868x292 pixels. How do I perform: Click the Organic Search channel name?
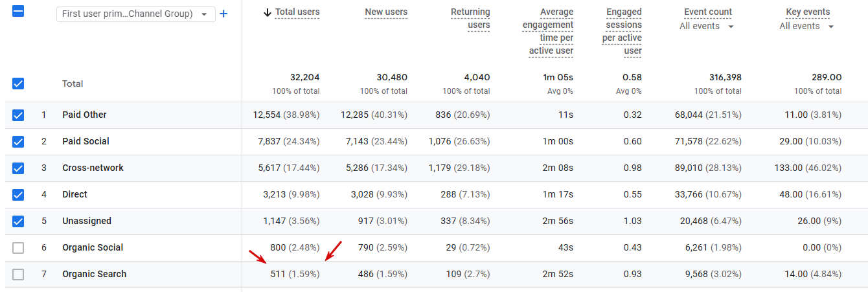(95, 275)
